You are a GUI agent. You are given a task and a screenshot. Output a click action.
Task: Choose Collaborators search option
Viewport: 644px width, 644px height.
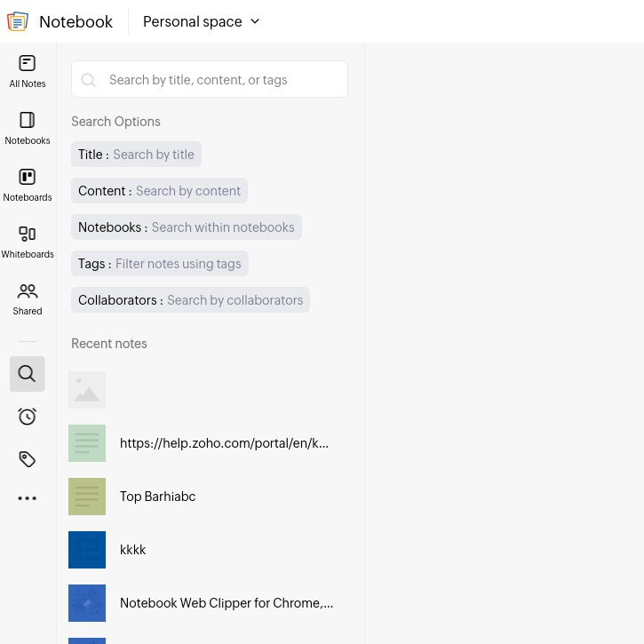click(190, 300)
